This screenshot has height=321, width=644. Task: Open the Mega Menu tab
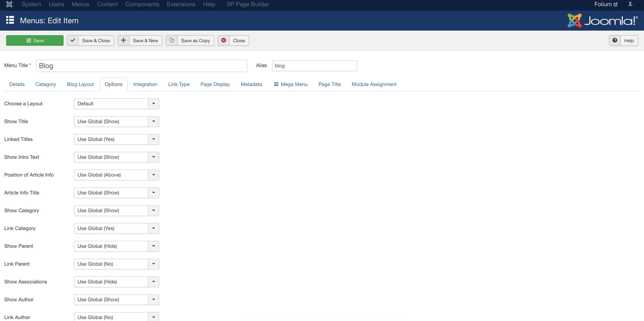point(291,84)
